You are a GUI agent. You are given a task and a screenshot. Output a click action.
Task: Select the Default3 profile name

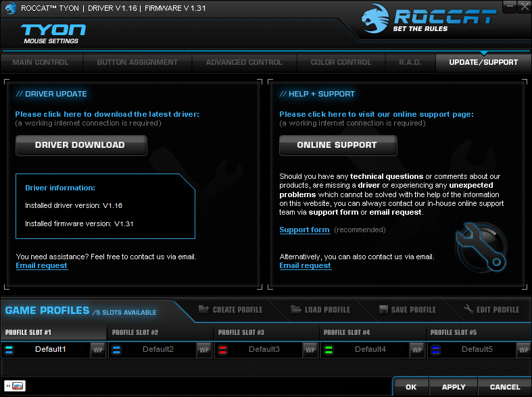[x=264, y=349]
